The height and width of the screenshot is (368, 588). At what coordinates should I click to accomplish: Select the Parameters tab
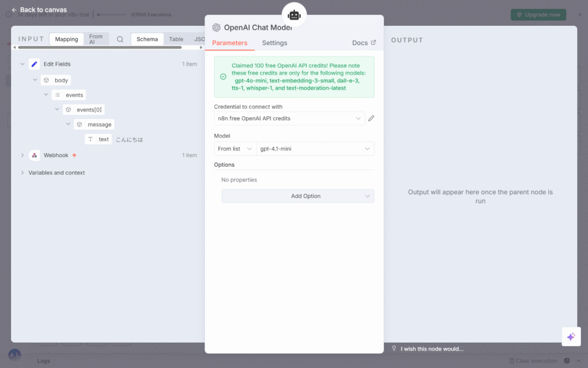[230, 43]
